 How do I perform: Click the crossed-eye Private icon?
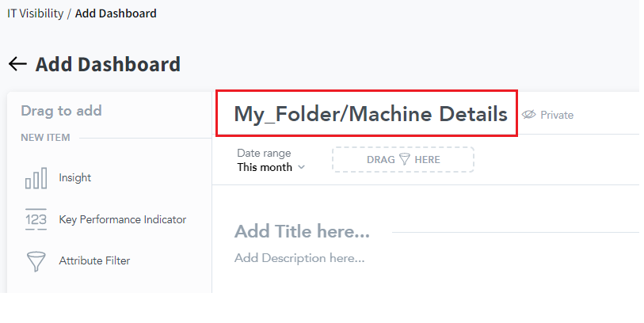tap(529, 115)
